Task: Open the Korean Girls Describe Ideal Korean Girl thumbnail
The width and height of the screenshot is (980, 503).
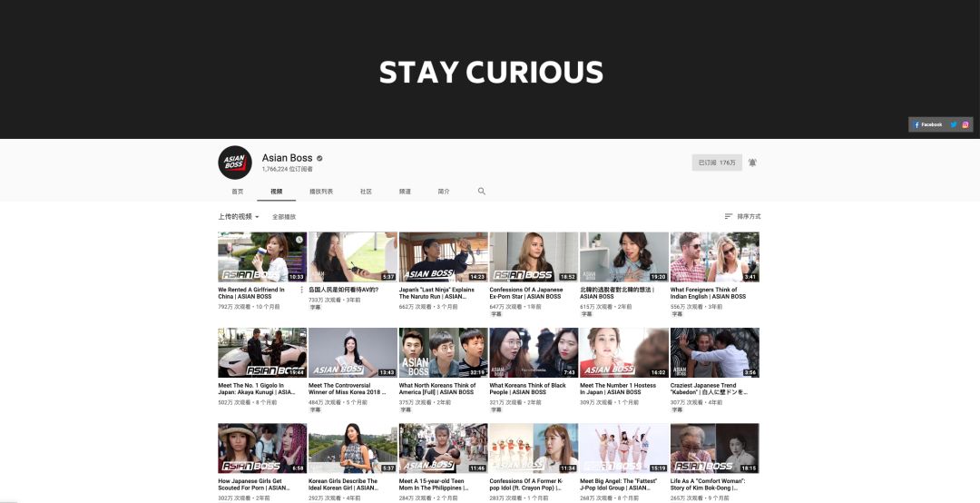Action: coord(352,449)
